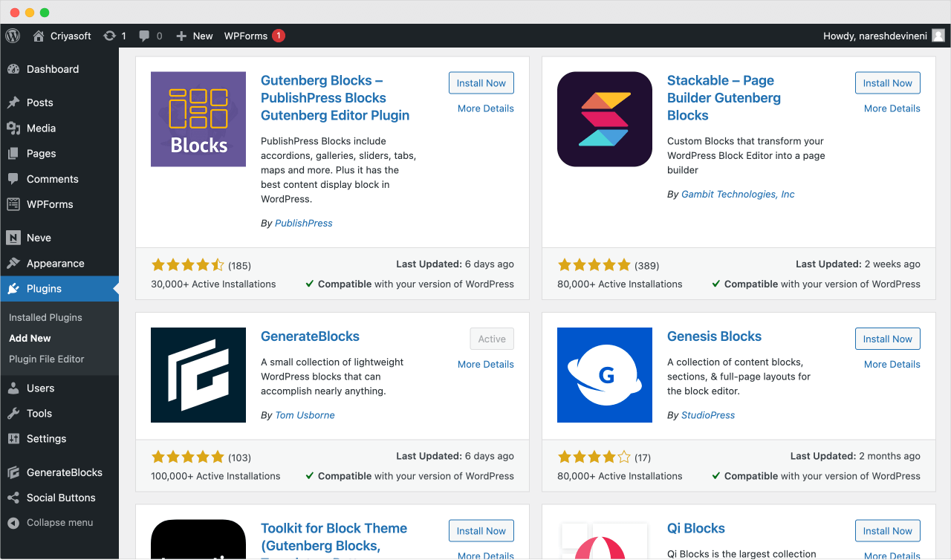Open Plugin File Editor submenu

pos(47,359)
